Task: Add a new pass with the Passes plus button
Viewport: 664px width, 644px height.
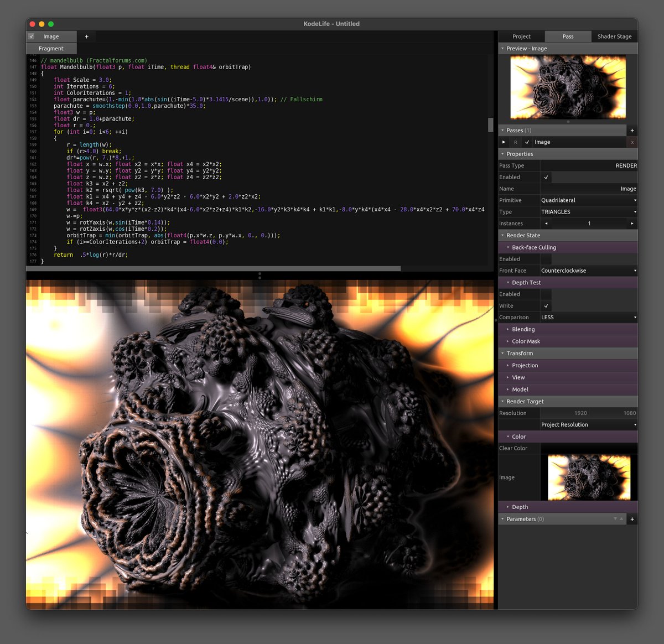Action: pyautogui.click(x=632, y=131)
